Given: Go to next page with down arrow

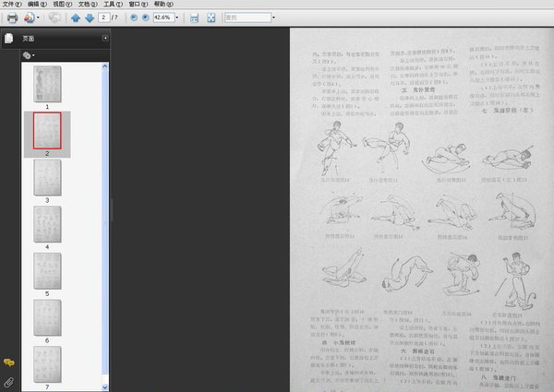Looking at the screenshot, I should coord(90,18).
